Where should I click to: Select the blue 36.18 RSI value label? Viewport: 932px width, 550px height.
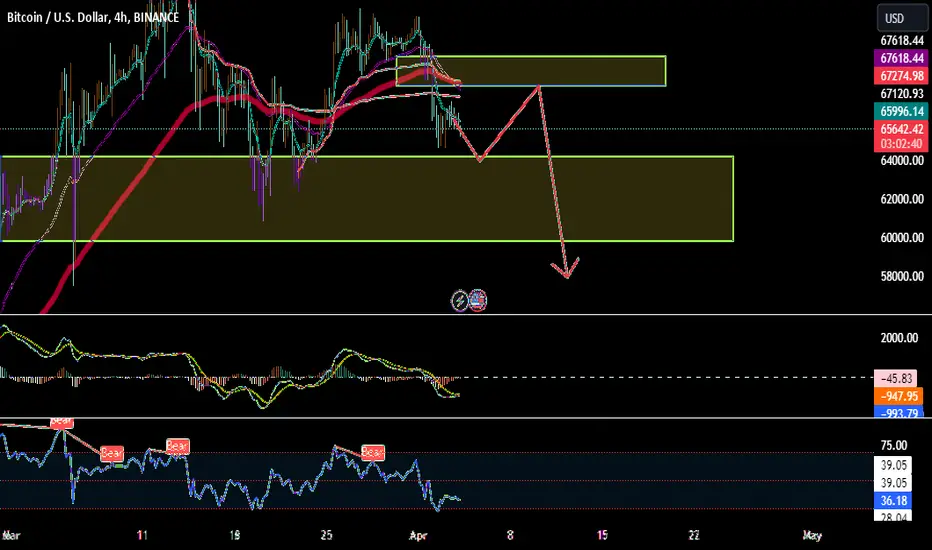(893, 501)
